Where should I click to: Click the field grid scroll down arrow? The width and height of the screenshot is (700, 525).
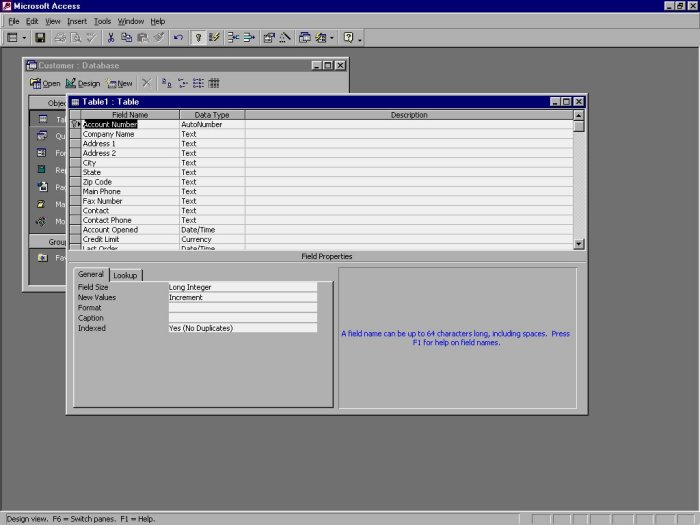click(579, 244)
